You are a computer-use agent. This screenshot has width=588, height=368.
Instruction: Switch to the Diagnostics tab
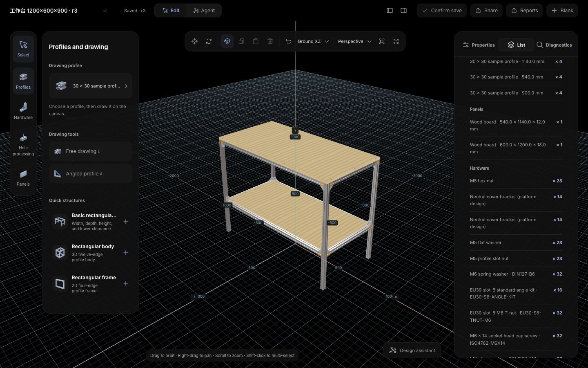tap(554, 45)
